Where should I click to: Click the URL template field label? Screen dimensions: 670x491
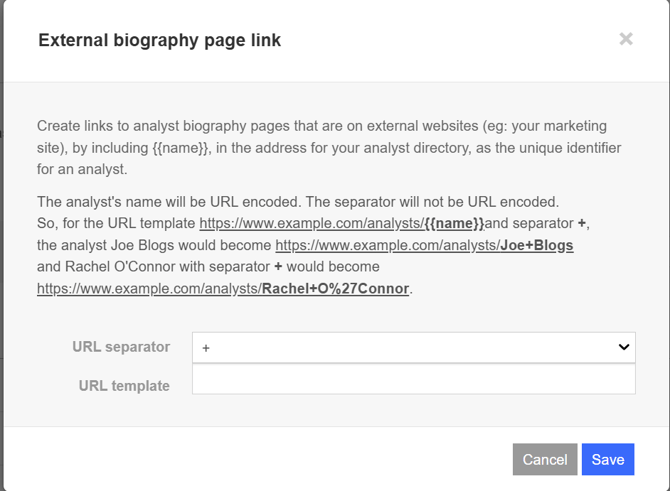pyautogui.click(x=124, y=385)
